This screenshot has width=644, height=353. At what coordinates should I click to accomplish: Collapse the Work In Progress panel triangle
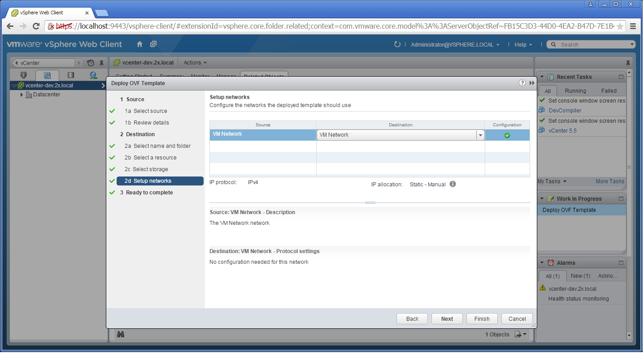(x=542, y=199)
